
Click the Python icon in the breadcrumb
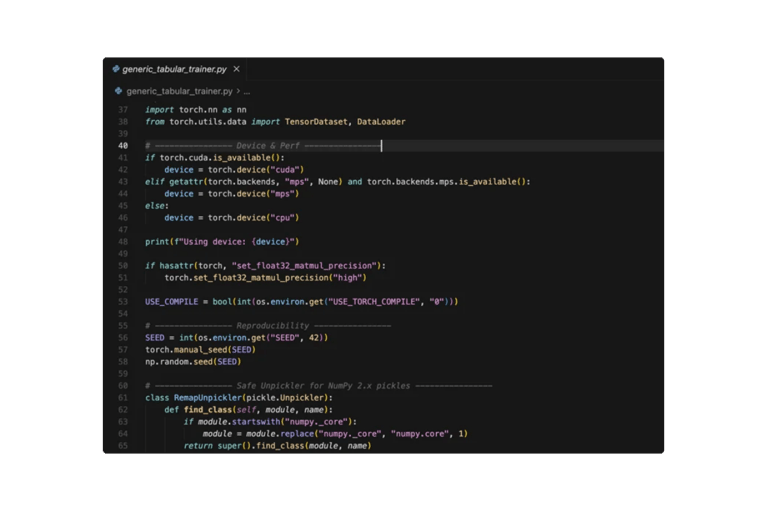coord(118,91)
